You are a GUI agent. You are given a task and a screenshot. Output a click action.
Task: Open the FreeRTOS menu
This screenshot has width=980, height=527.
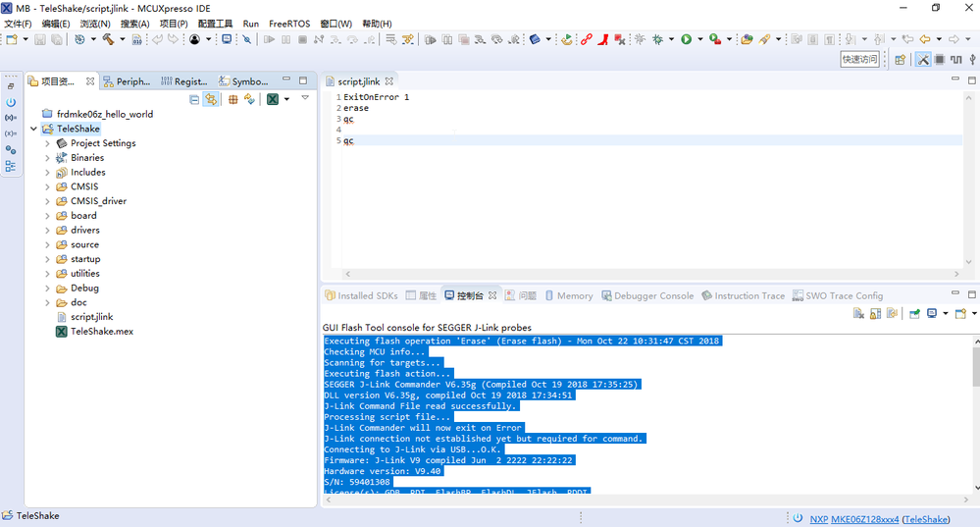pos(289,24)
